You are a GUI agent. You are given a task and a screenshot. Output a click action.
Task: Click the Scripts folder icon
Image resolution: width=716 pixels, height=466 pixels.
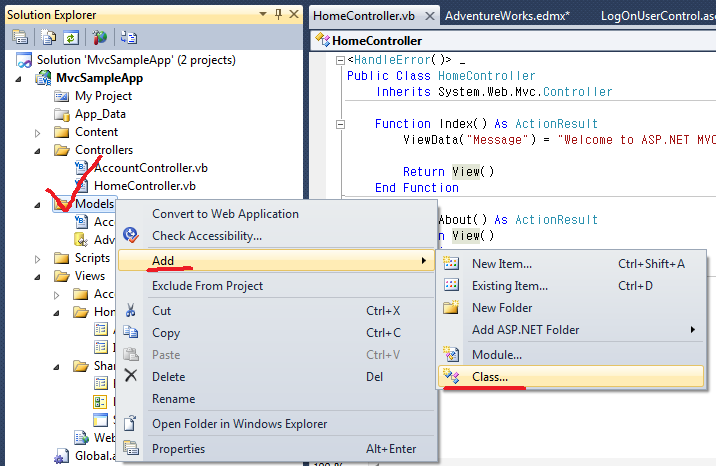(x=62, y=258)
